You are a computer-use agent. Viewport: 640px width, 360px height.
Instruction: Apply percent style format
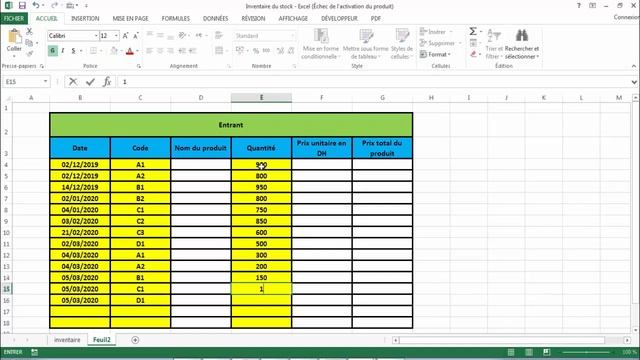(256, 51)
